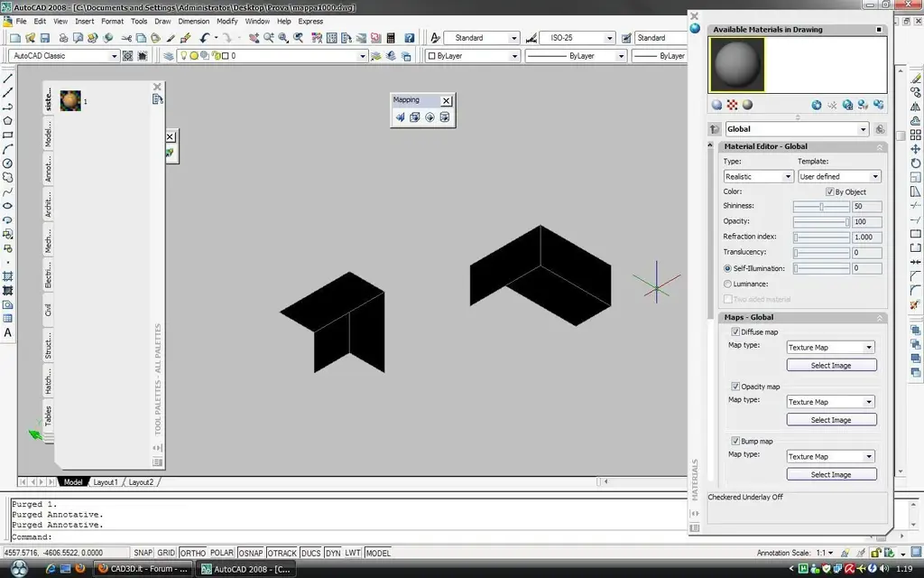Toggle OSNAP in status bar

click(x=251, y=553)
